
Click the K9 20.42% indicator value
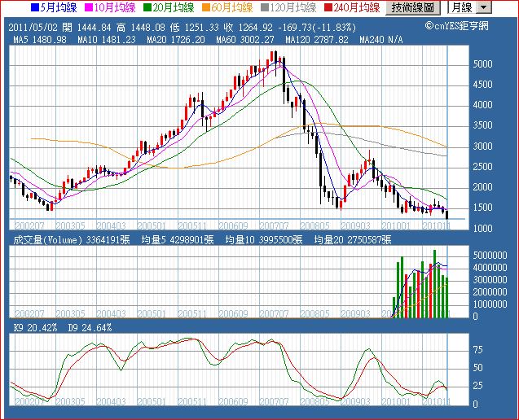tap(35, 328)
